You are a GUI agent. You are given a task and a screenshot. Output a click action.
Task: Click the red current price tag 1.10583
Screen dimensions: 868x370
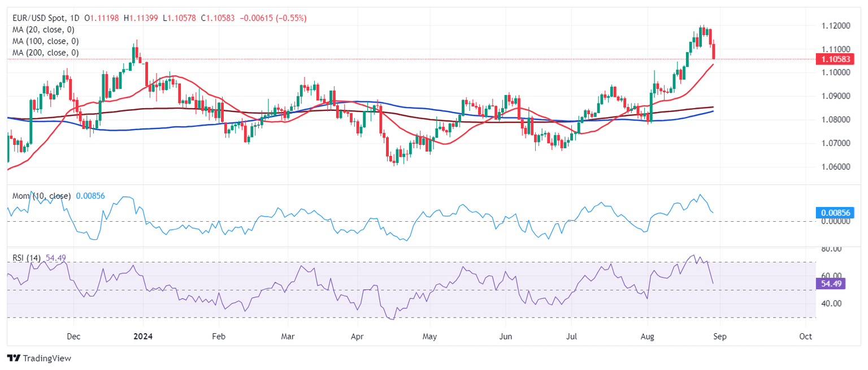(x=835, y=59)
